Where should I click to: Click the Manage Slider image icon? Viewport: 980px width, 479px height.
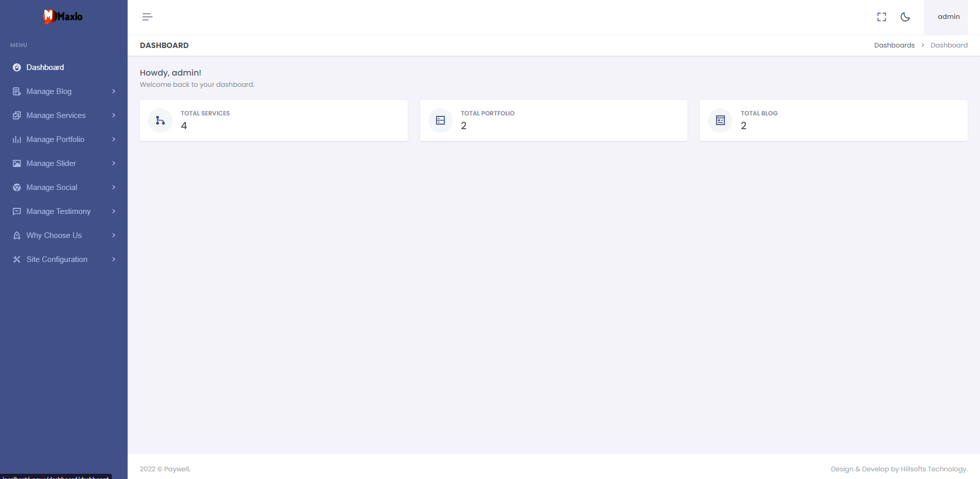point(17,163)
